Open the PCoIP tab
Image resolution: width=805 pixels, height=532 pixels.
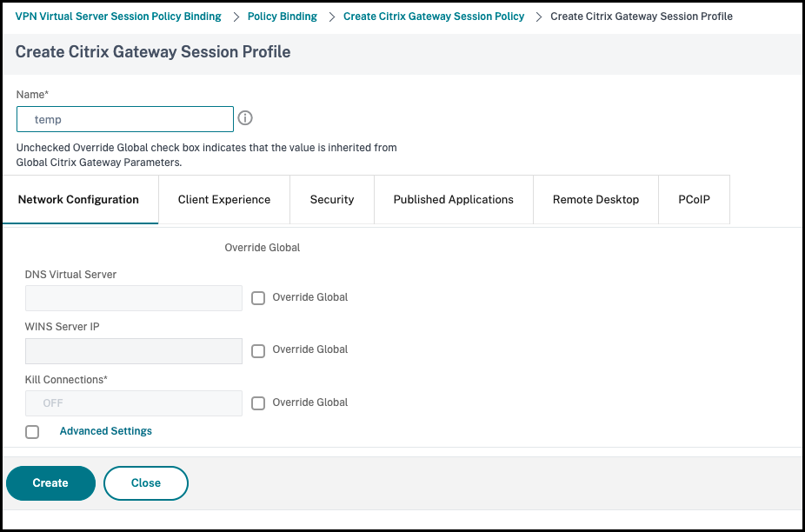[x=694, y=200]
